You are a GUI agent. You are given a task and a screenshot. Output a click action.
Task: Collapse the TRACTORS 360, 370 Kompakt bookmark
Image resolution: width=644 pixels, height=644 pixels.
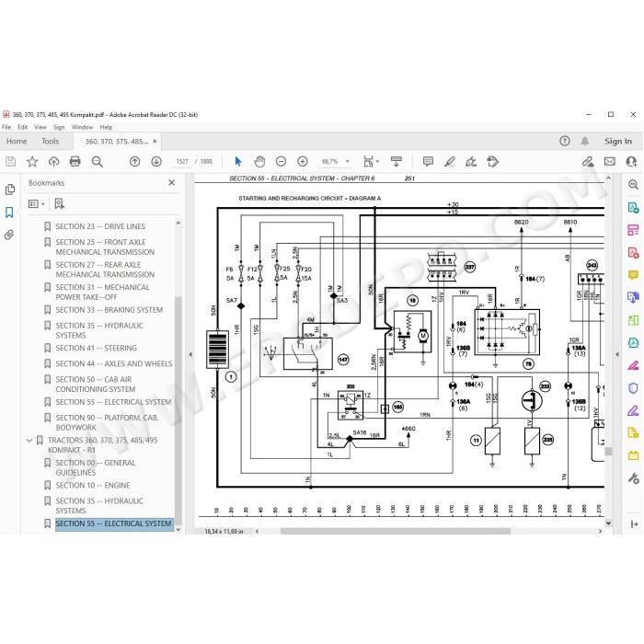pyautogui.click(x=29, y=441)
